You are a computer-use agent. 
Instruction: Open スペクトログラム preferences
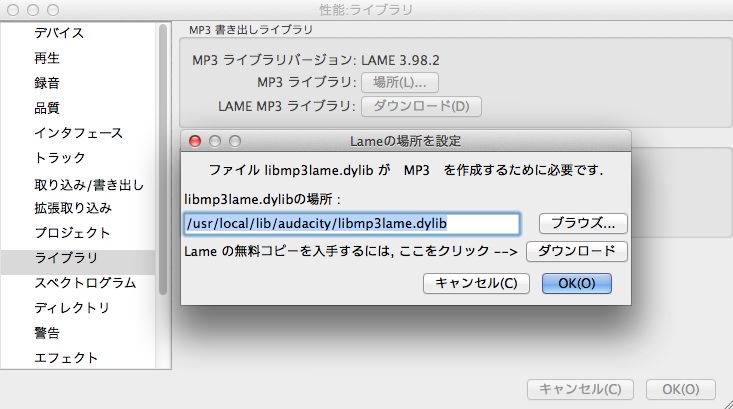85,283
